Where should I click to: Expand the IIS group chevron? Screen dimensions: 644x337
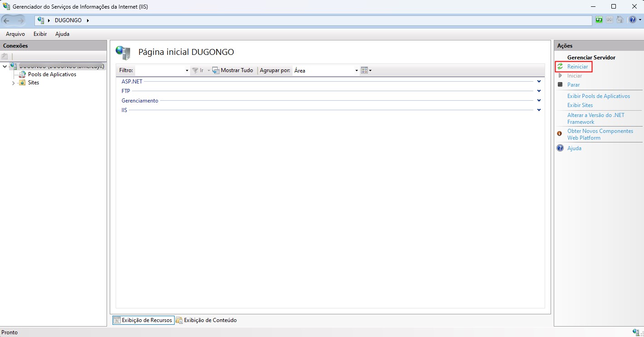(x=539, y=110)
